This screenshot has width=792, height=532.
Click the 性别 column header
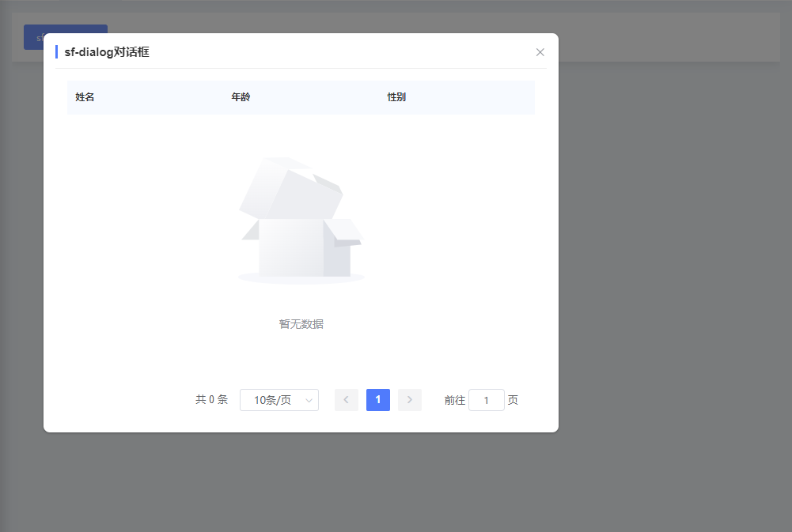(396, 96)
